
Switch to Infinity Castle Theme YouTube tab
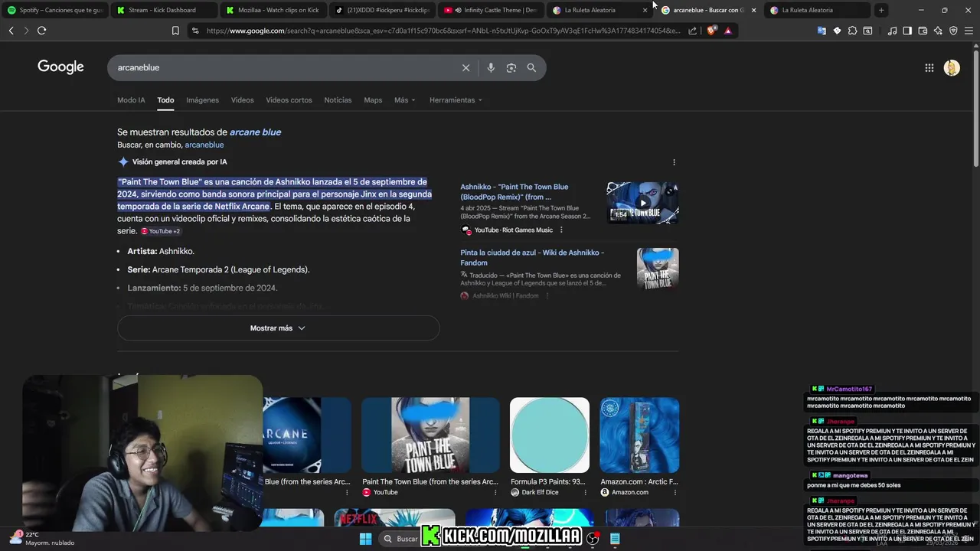point(492,10)
